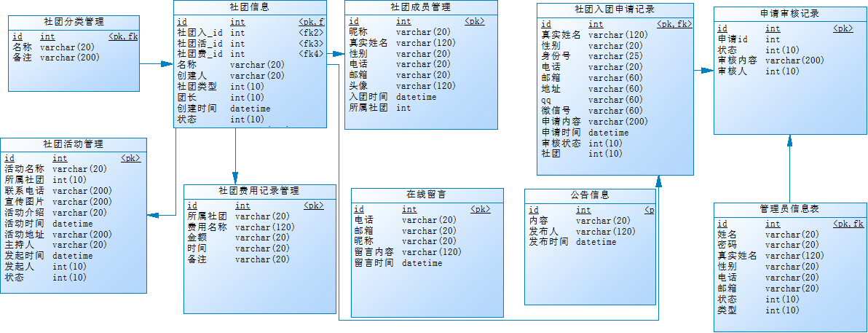Click the 宣传图片 field in 社团活动管理

pyautogui.click(x=25, y=202)
